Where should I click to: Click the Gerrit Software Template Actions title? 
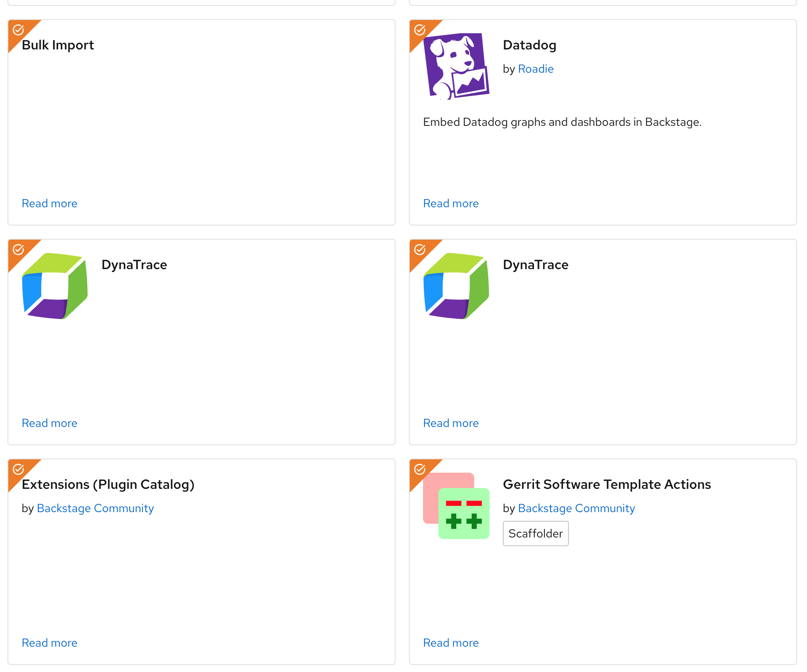point(607,484)
